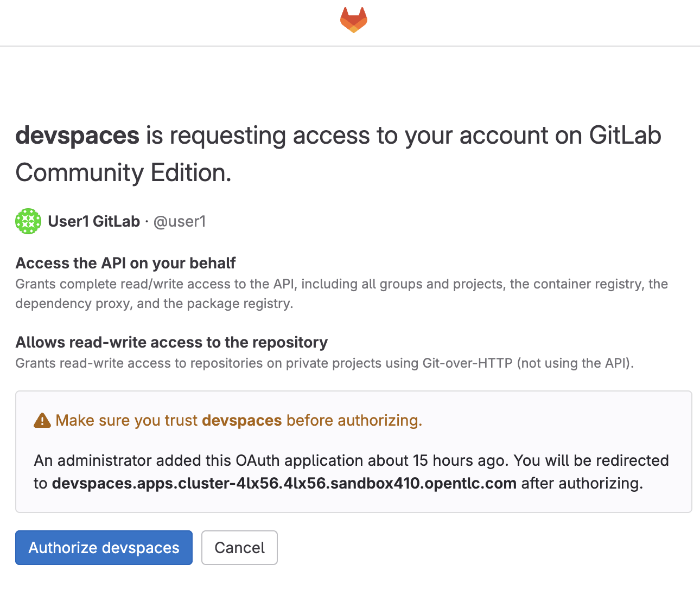Screen dimensions: 700x616
Task: Click the User1 GitLab name
Action: 94,221
